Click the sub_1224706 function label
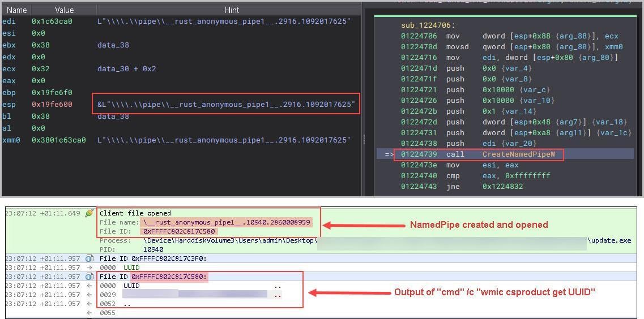This screenshot has width=644, height=319. click(x=428, y=25)
